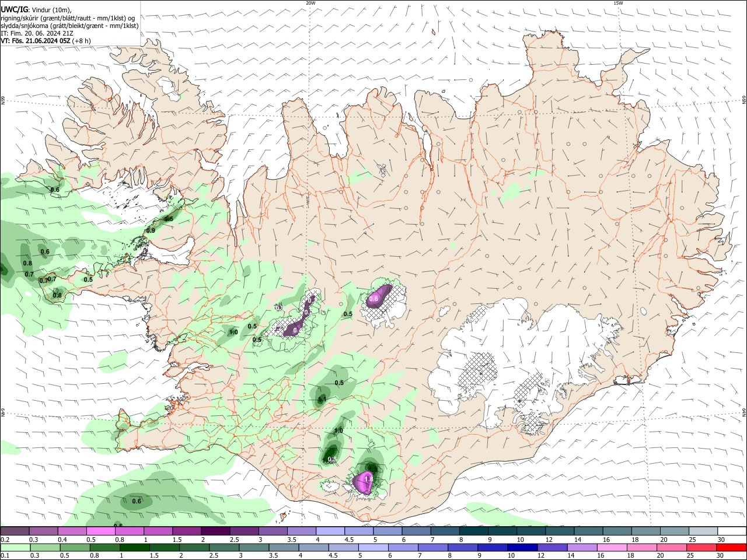Select the royal blue rain swatch starting at 8
The width and height of the screenshot is (747, 560).
point(462,548)
